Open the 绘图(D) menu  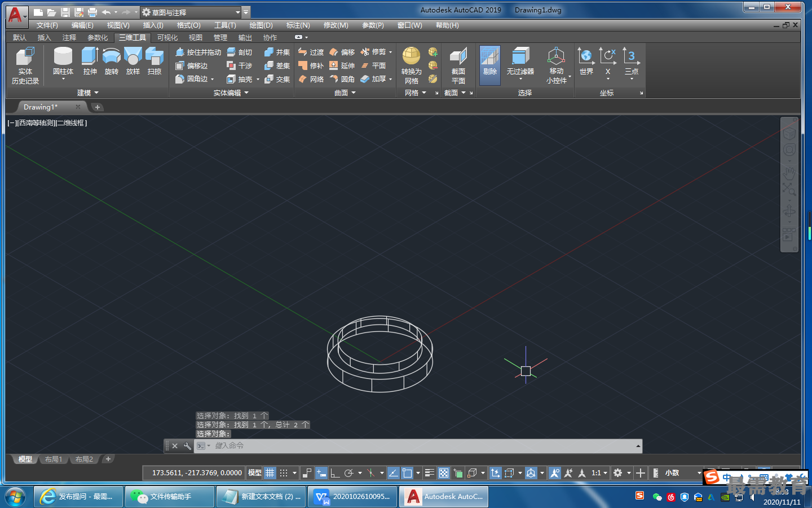[261, 25]
